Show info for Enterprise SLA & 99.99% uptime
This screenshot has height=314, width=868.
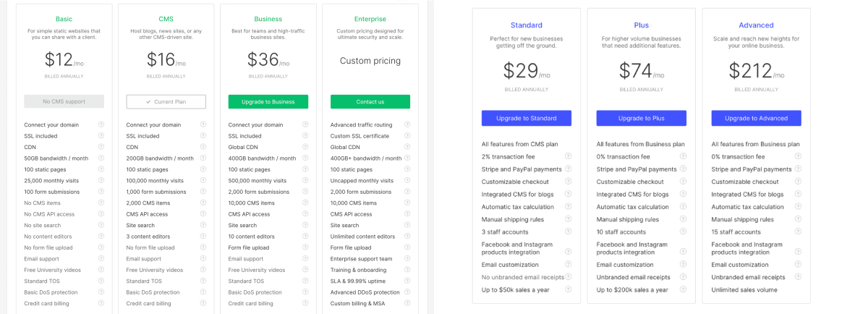pos(407,281)
